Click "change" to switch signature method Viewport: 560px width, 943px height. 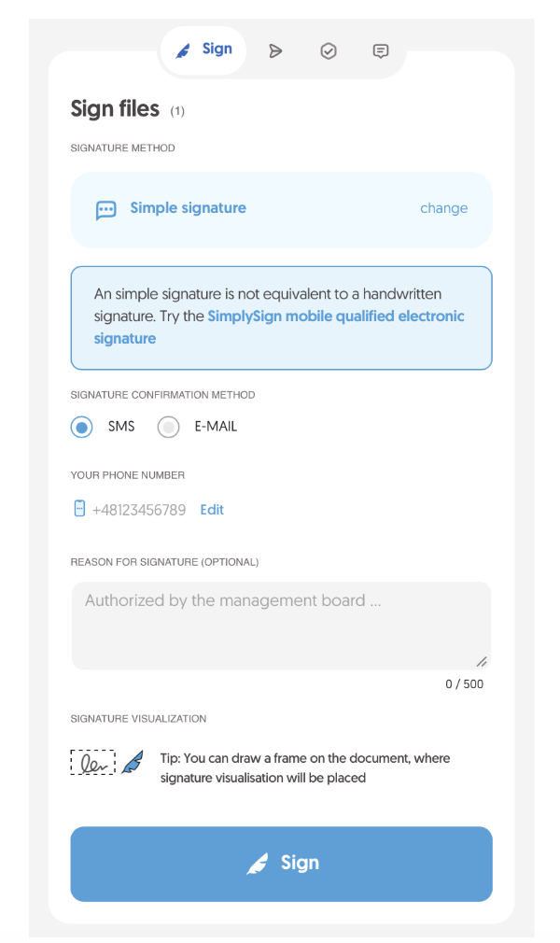tap(443, 208)
